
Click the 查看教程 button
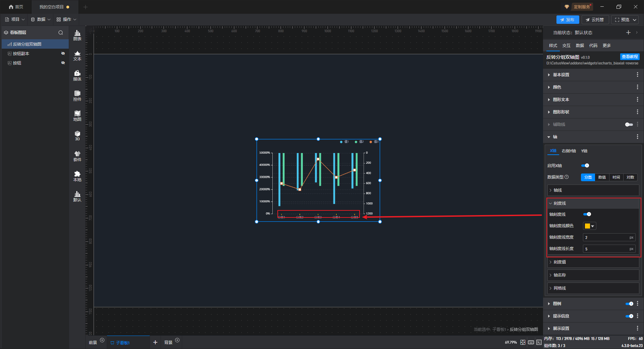coord(630,57)
